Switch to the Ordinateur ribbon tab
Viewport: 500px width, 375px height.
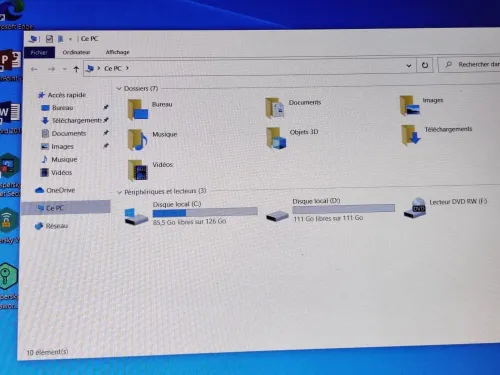pos(76,52)
